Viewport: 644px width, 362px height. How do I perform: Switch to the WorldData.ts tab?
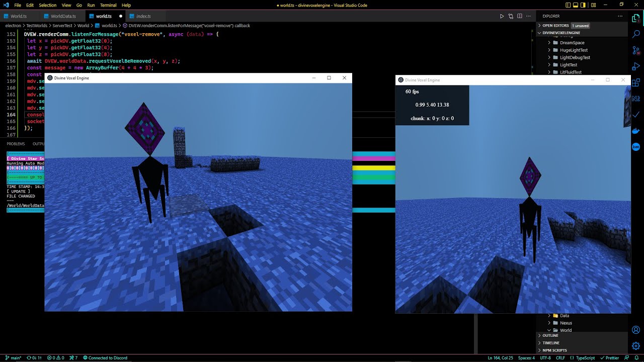(63, 16)
